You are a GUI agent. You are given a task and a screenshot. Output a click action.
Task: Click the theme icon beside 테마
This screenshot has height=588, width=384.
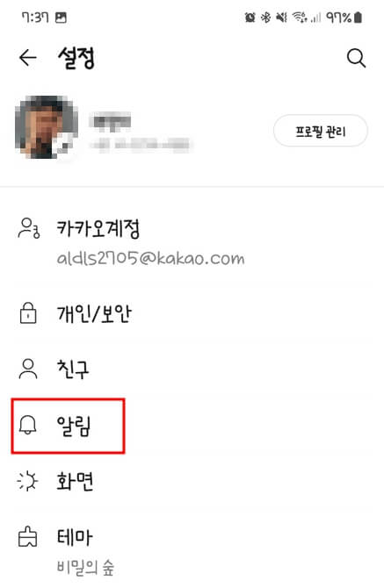28,537
